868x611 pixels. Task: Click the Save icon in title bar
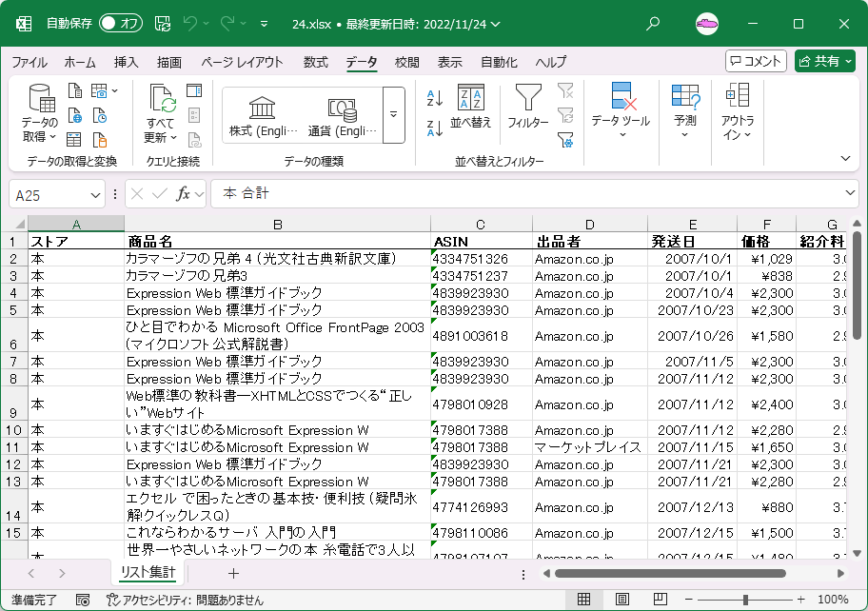click(162, 23)
